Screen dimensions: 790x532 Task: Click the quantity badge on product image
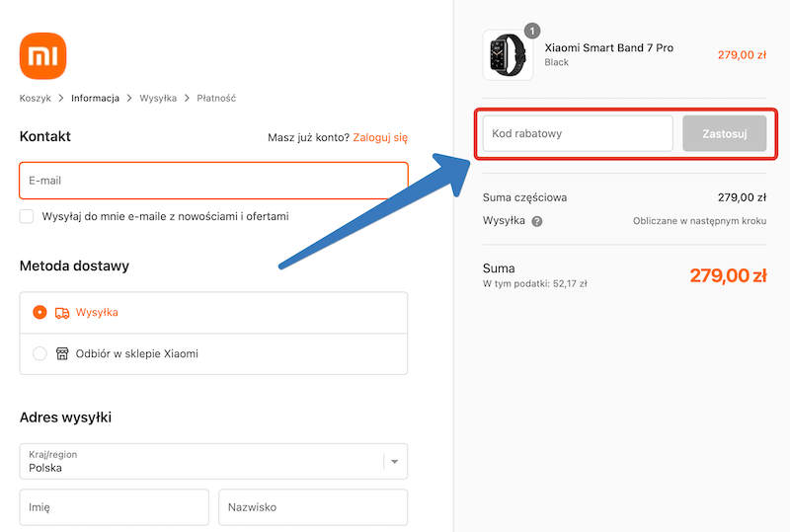point(532,32)
